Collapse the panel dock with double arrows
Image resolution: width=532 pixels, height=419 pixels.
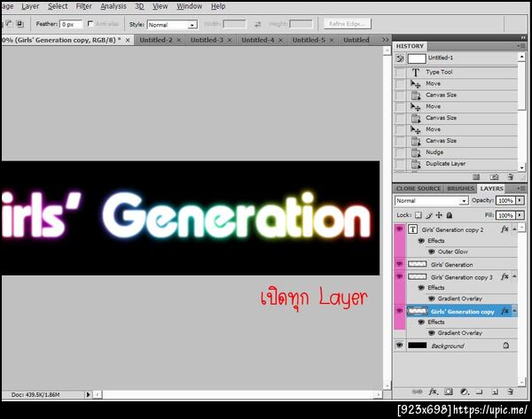(523, 37)
